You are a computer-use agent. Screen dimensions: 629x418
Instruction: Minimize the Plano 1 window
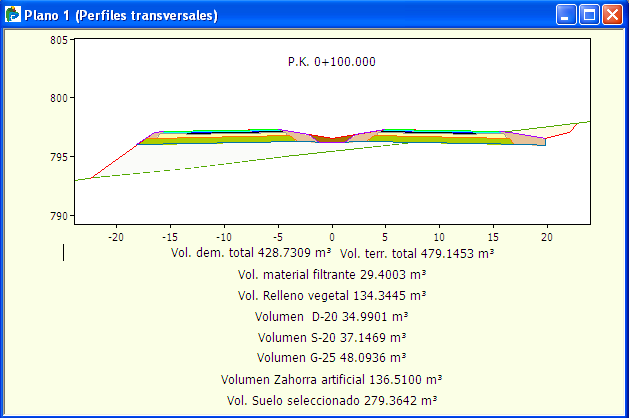(x=567, y=16)
